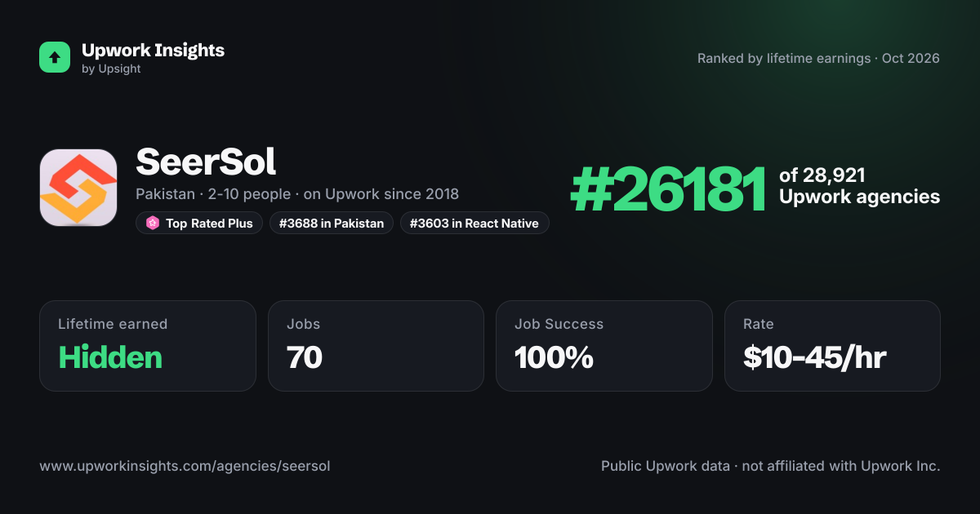Select the Jobs 70 stat card
The image size is (980, 514).
pos(376,346)
